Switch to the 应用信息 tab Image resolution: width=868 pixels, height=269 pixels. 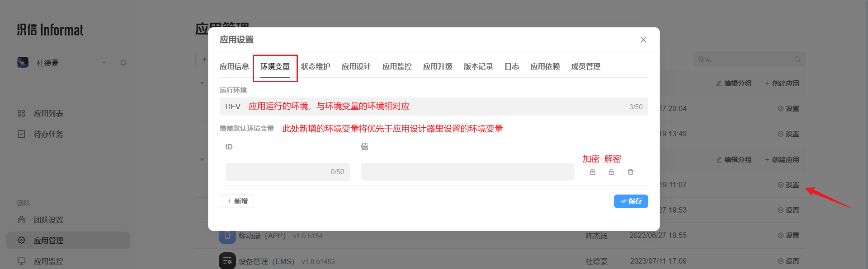(234, 66)
